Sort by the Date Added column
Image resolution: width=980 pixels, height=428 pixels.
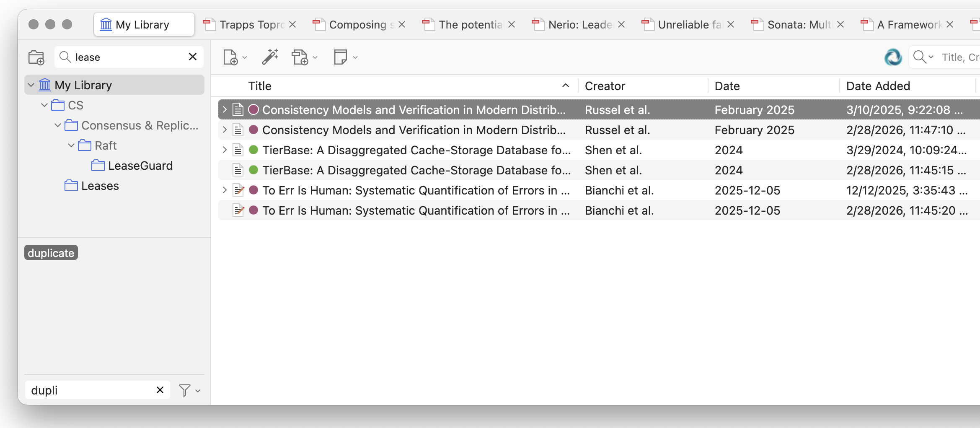pyautogui.click(x=878, y=86)
